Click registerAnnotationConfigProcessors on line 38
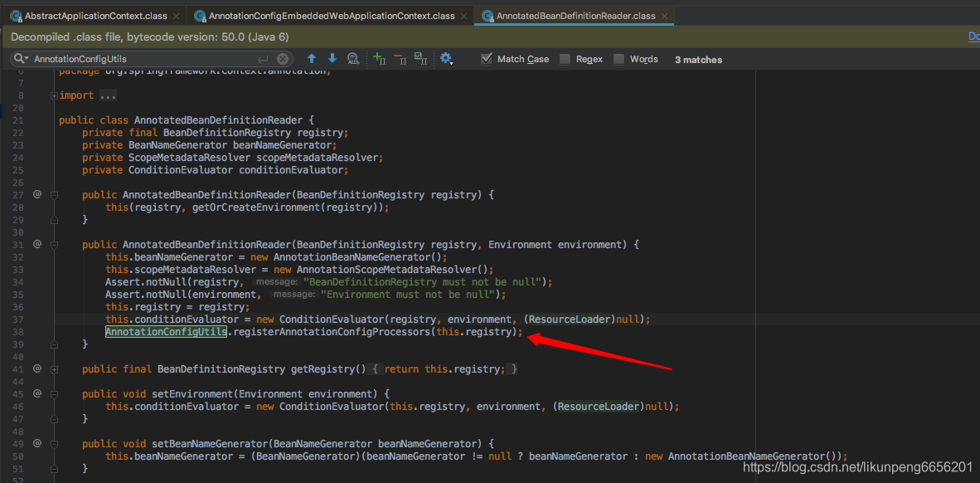Screen dimensions: 980x483 pos(330,332)
